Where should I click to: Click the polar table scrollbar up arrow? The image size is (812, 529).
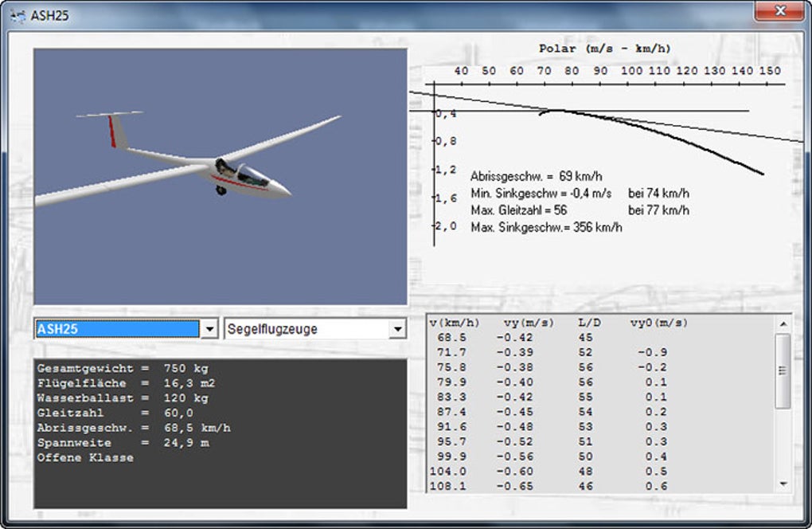point(783,323)
